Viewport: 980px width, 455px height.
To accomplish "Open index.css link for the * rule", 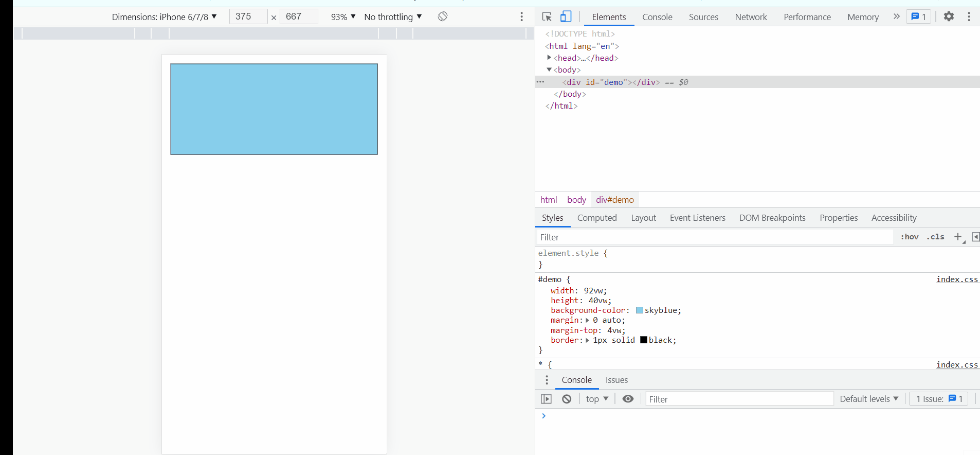I will 957,364.
